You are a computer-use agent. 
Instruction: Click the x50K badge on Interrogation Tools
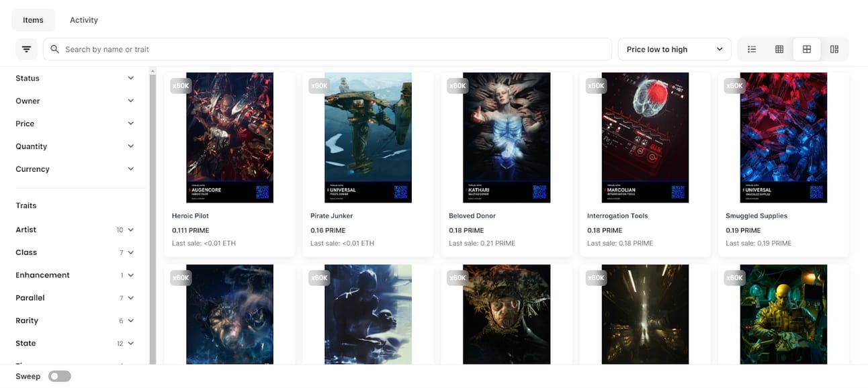(596, 86)
